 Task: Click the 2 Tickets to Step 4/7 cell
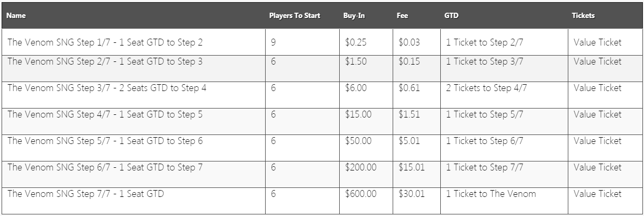click(x=486, y=88)
